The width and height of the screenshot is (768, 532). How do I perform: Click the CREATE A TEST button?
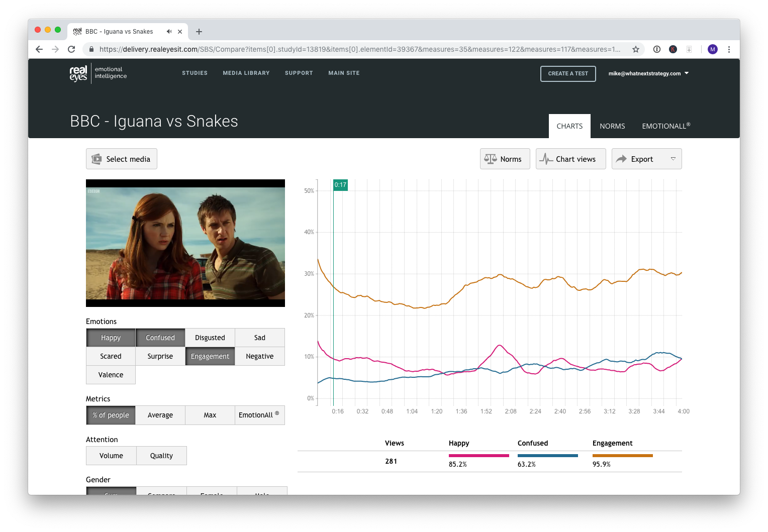(x=568, y=73)
